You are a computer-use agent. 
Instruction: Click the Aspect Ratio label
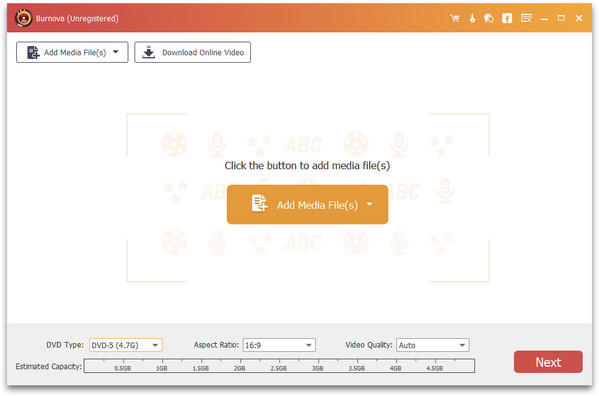coord(216,345)
